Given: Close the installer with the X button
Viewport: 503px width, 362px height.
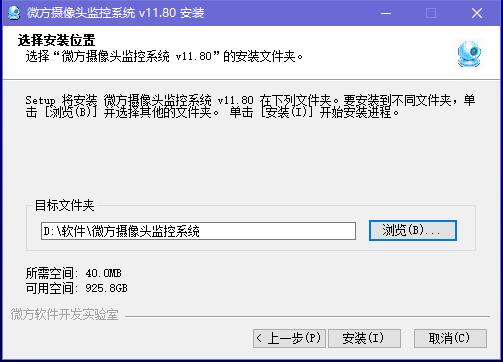Looking at the screenshot, I should tap(477, 13).
